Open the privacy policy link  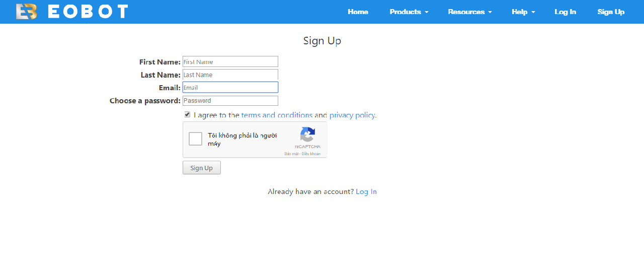tap(352, 115)
